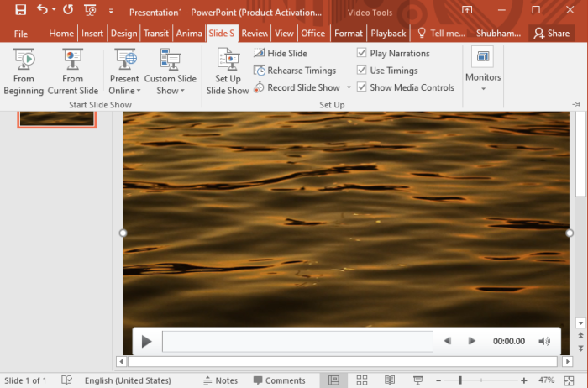Screen dimensions: 588x388
Task: Click Record Slide Show
Action: click(297, 87)
